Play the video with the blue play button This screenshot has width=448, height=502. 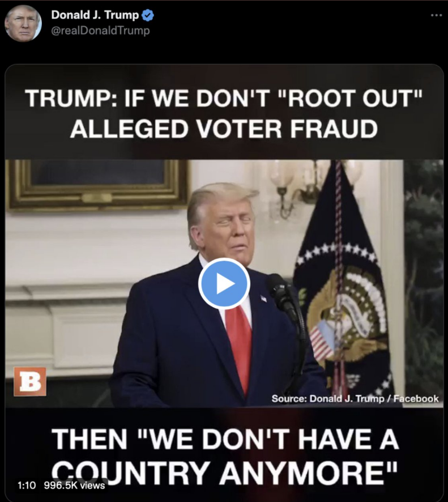tap(224, 283)
